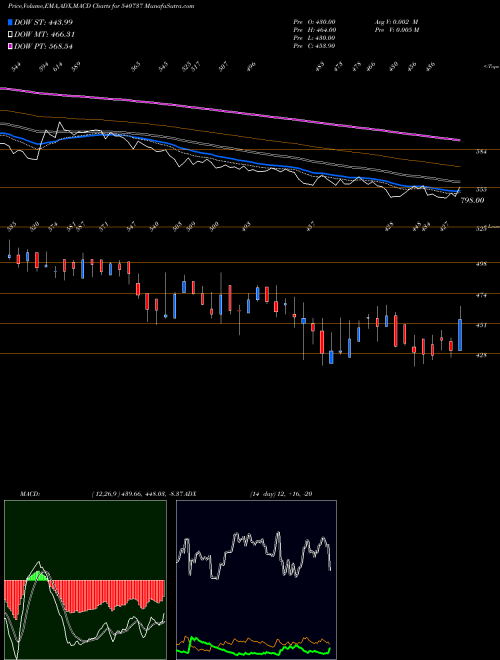Click the ADX indicator chart panel

click(x=256, y=580)
